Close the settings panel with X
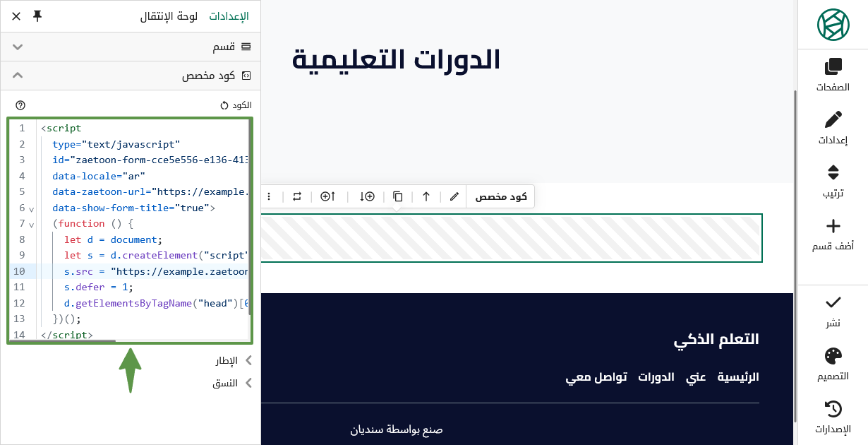Viewport: 868px width, 445px height. (x=16, y=16)
